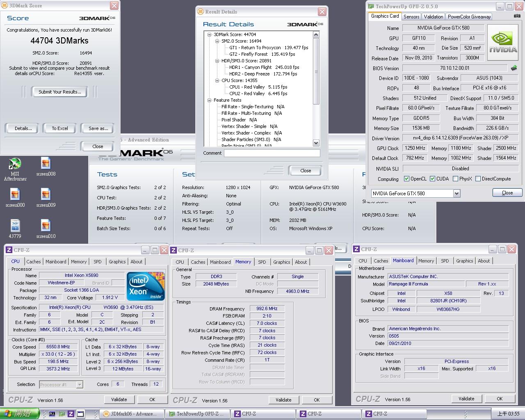
Task: Switch to Sensors tab in GPU-Z
Action: coord(411,16)
